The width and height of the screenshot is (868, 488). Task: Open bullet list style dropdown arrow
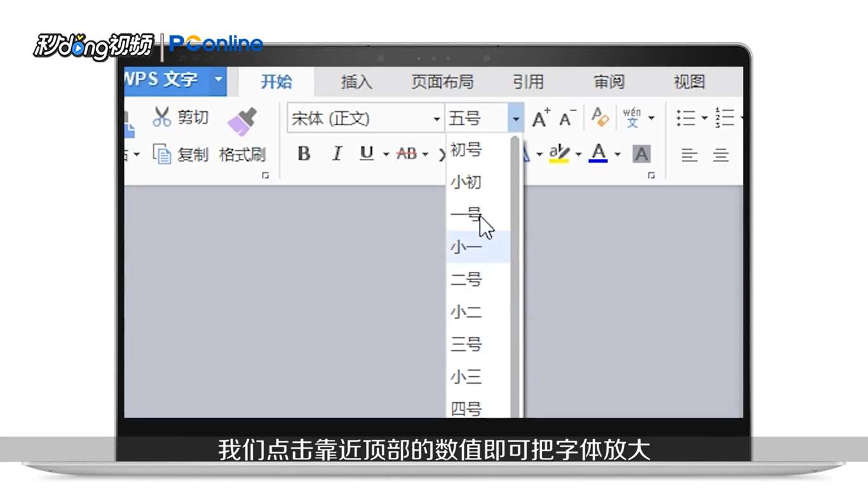(x=704, y=118)
